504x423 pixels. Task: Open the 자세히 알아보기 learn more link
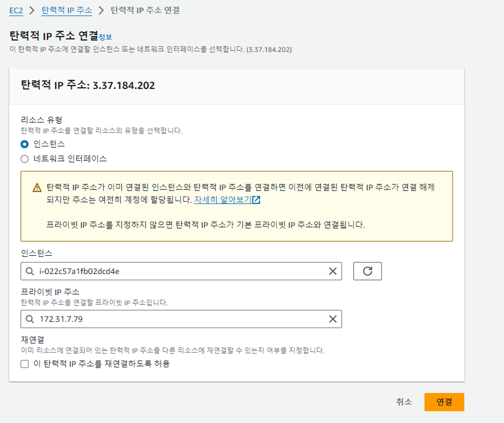pyautogui.click(x=223, y=200)
